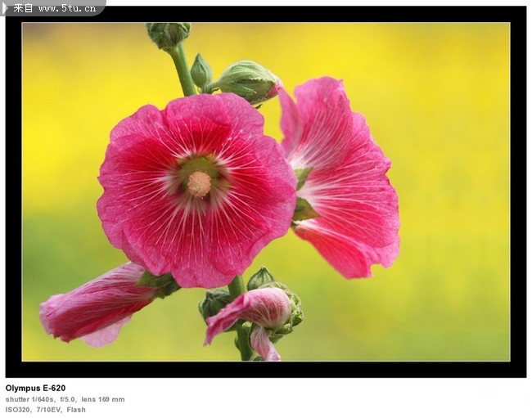Click the Olympus E-620 camera title
This screenshot has height=418, width=532.
coord(35,388)
